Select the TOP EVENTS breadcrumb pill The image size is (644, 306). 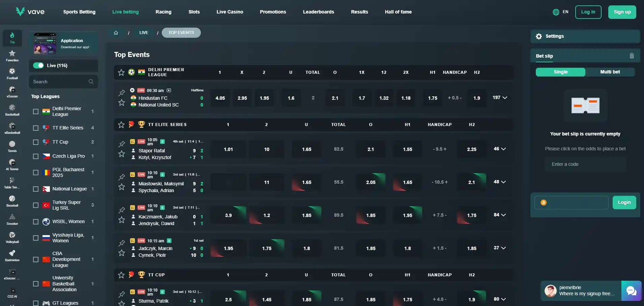(181, 33)
